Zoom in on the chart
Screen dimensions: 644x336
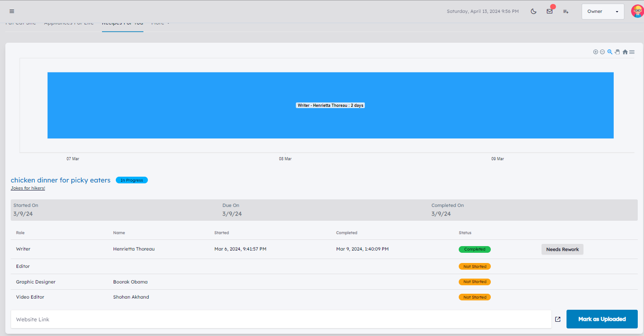595,52
